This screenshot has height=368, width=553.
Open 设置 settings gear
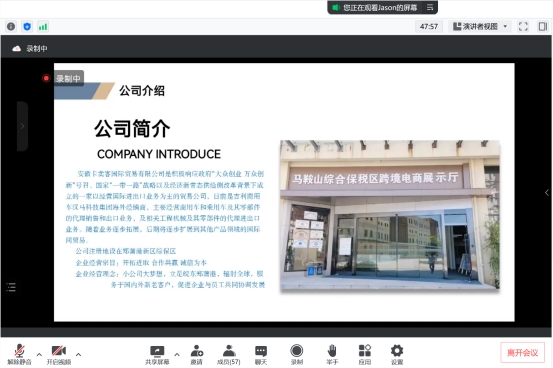click(x=397, y=355)
